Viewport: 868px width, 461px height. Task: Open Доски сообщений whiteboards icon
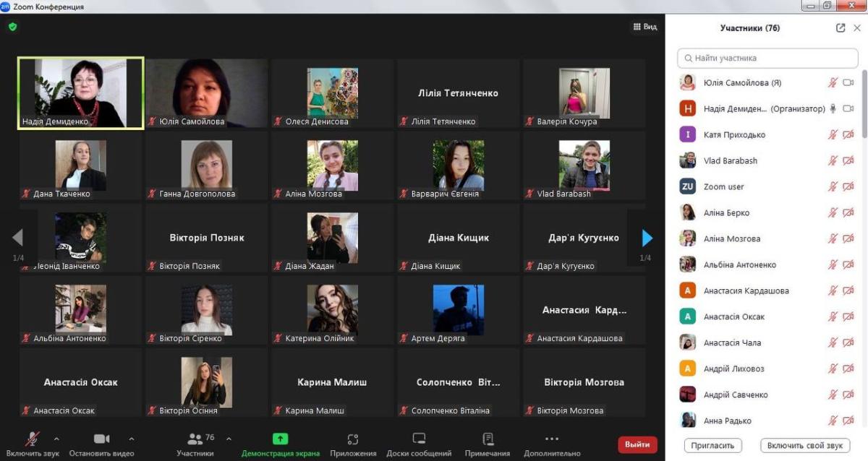click(x=419, y=439)
